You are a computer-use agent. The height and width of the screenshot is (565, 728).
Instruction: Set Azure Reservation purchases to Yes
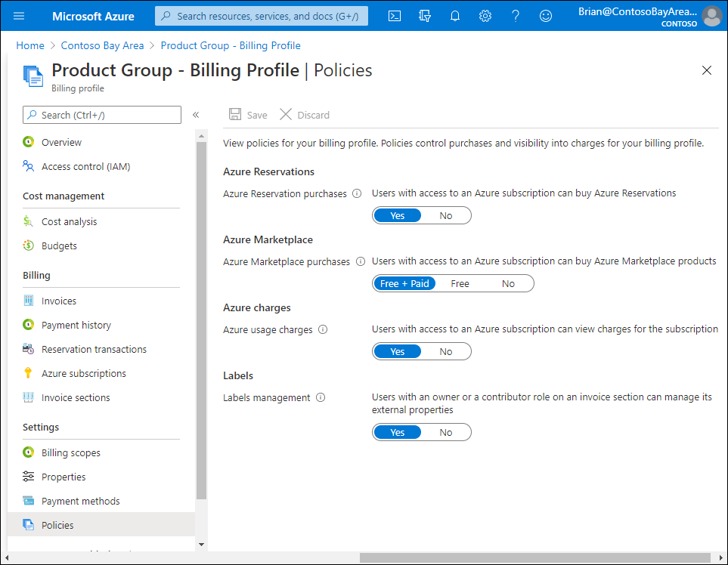[398, 216]
